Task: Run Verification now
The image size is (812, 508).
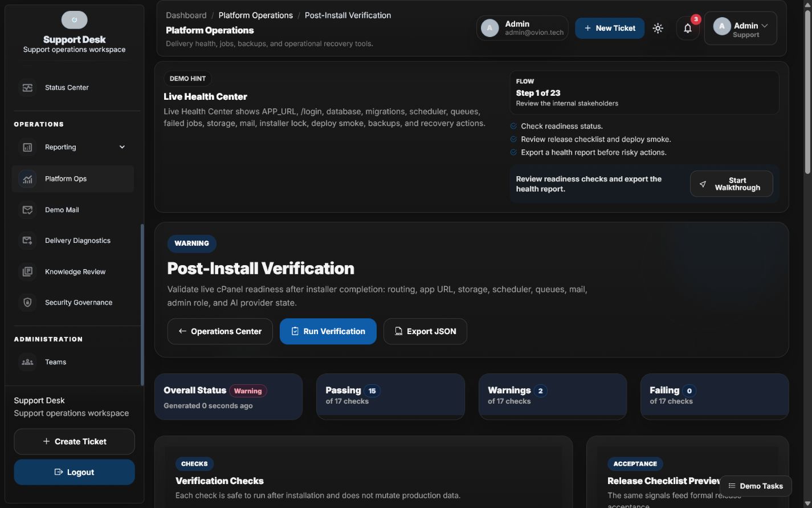Action: (x=328, y=331)
